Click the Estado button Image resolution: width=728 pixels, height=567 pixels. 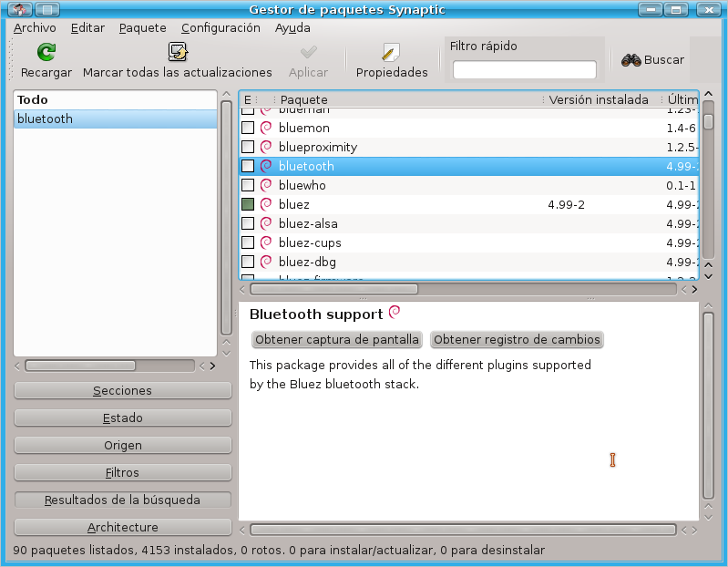123,418
